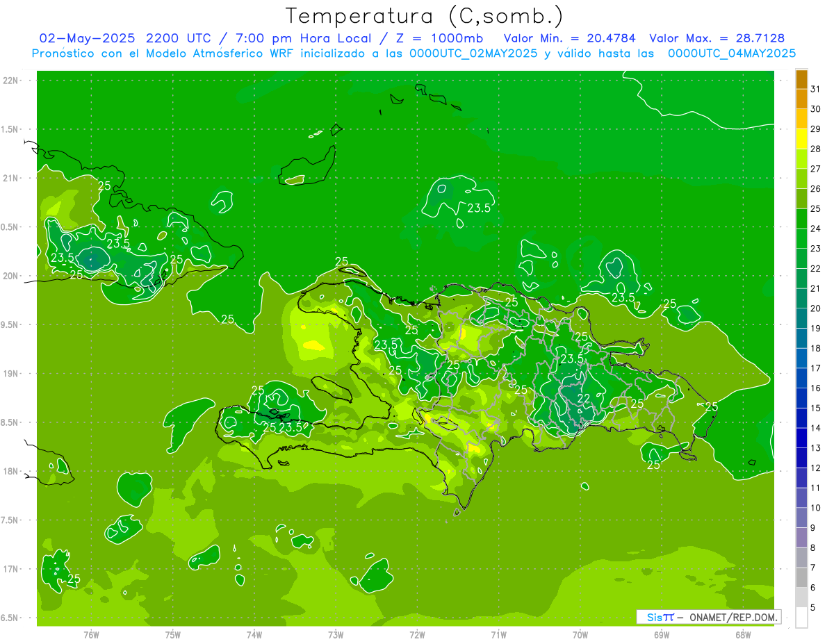Click the "20N" latitude label
The width and height of the screenshot is (834, 644).
point(12,276)
